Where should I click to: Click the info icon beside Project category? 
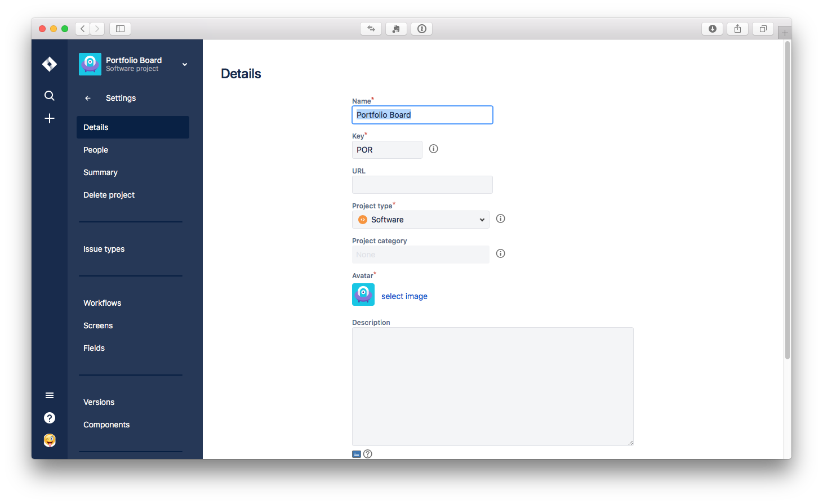pos(500,253)
